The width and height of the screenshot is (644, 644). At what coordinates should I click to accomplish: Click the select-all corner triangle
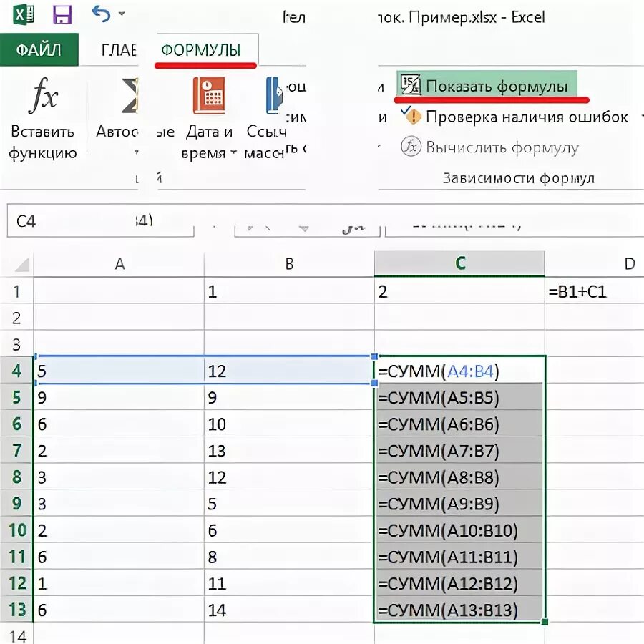coord(22,265)
